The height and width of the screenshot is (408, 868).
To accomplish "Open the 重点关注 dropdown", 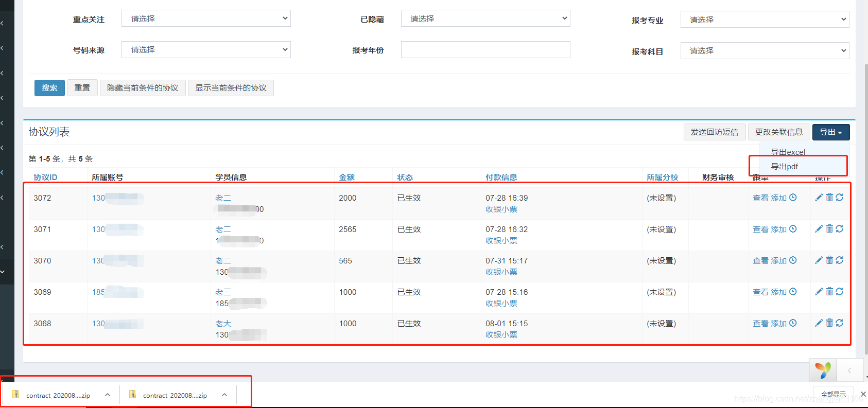I will (x=206, y=19).
